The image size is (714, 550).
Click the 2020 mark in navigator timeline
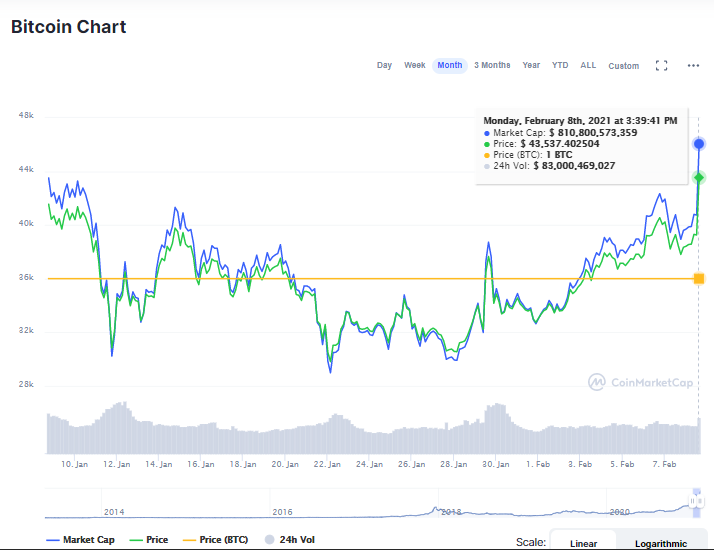pos(619,512)
